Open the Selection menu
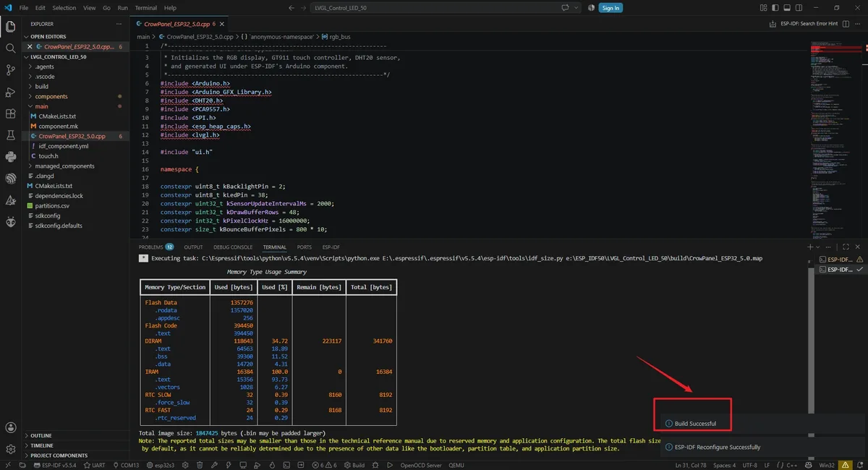Screen dimensions: 868x470 (64, 8)
